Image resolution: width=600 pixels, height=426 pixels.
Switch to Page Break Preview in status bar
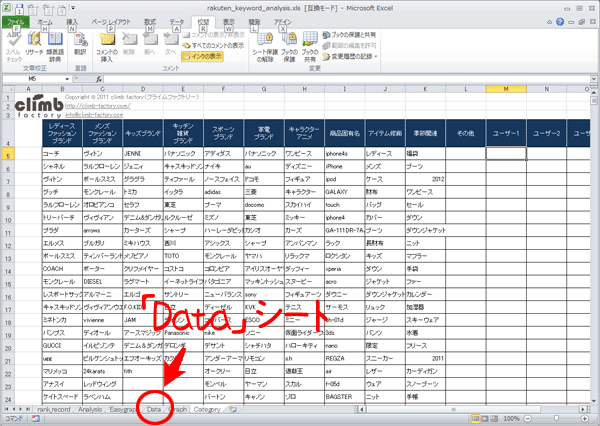click(494, 418)
